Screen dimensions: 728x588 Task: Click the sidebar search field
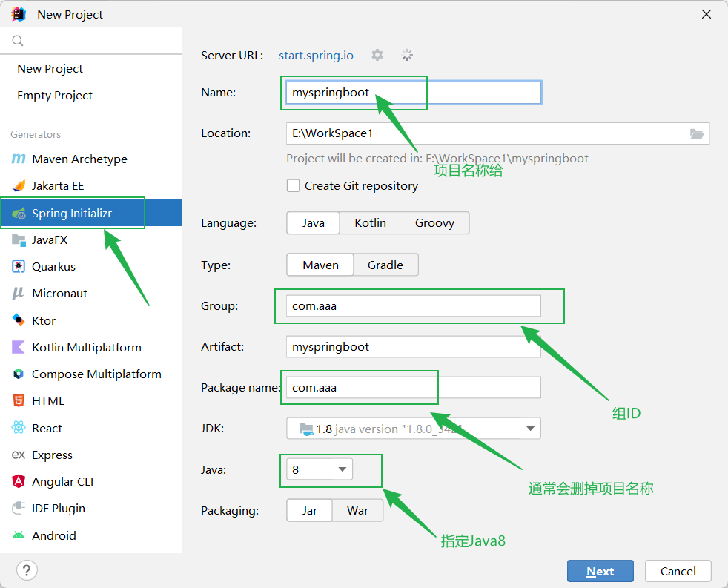(x=91, y=40)
